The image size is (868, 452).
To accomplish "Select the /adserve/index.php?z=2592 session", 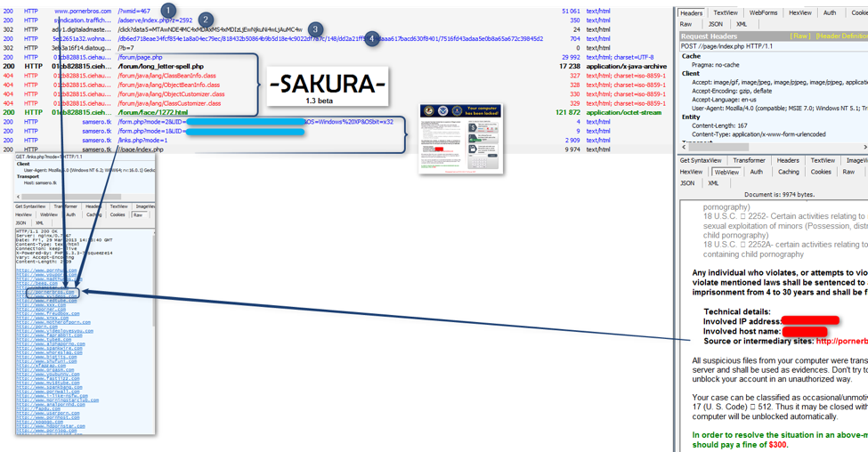I will click(336, 20).
